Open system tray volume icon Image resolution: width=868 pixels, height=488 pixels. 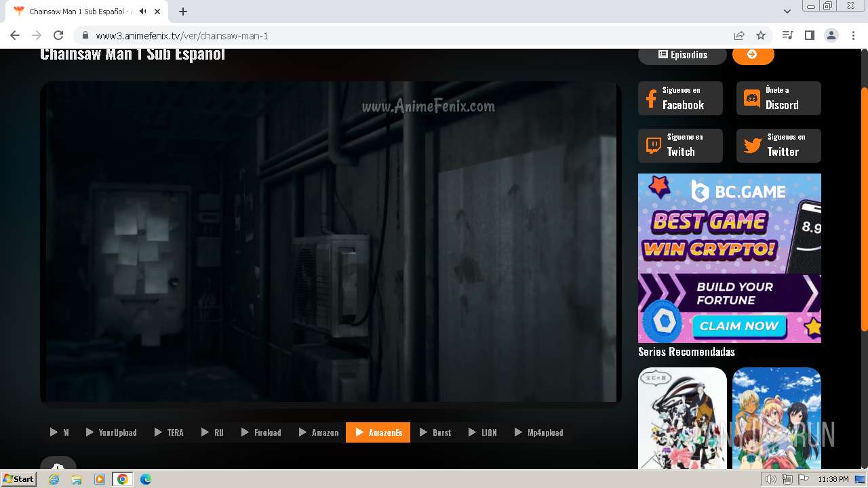tap(771, 479)
